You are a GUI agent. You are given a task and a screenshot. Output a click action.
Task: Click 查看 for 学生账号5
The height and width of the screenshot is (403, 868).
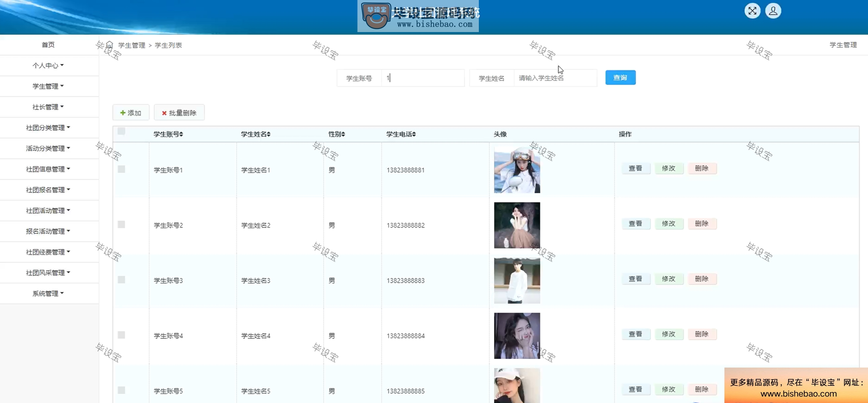pyautogui.click(x=636, y=389)
